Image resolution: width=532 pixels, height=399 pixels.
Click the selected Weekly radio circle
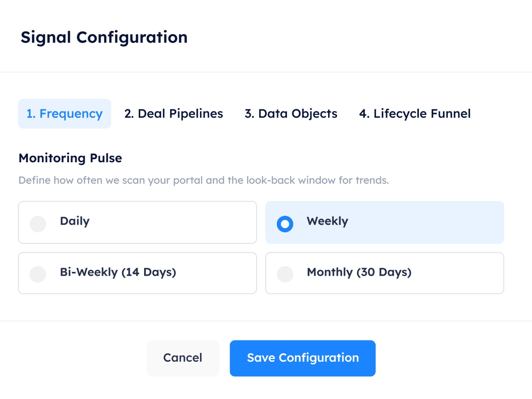285,224
